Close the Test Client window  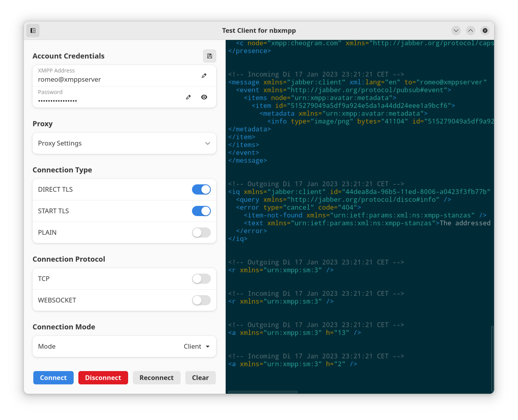[485, 31]
